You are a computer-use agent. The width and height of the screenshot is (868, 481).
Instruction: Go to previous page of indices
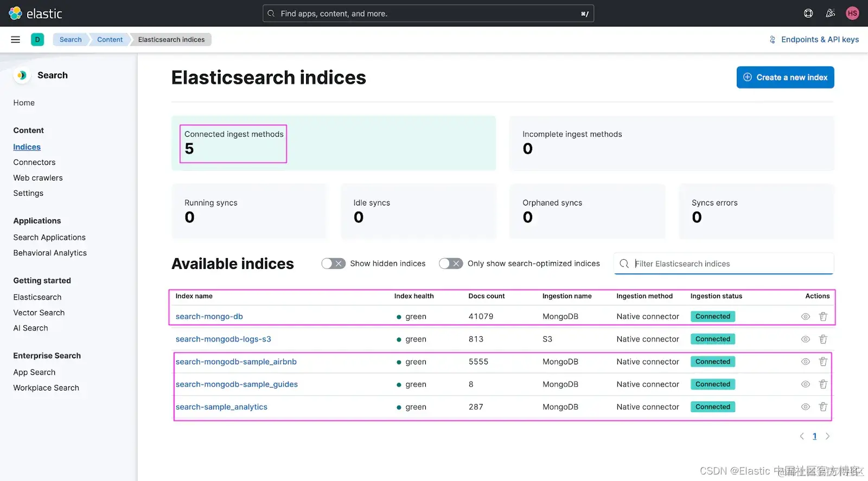[x=802, y=436]
